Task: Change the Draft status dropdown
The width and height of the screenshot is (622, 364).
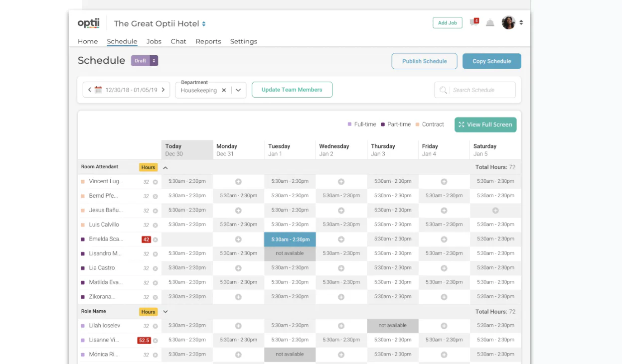Action: tap(145, 61)
